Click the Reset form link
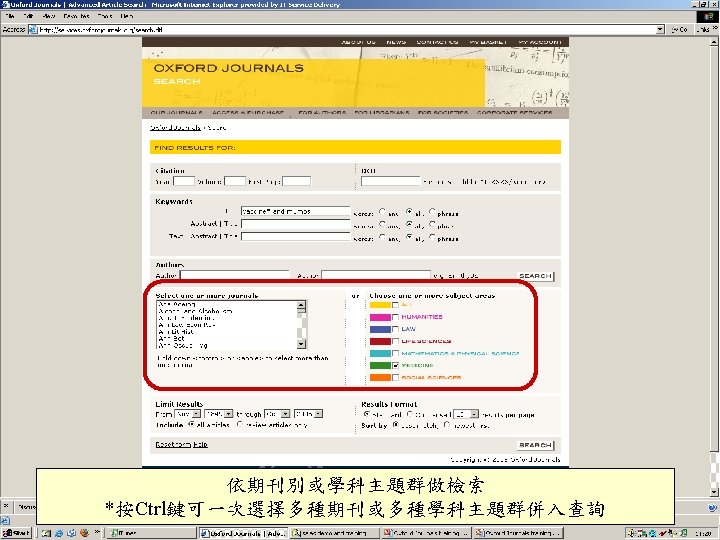Viewport: 720px width, 540px height. coord(173,444)
